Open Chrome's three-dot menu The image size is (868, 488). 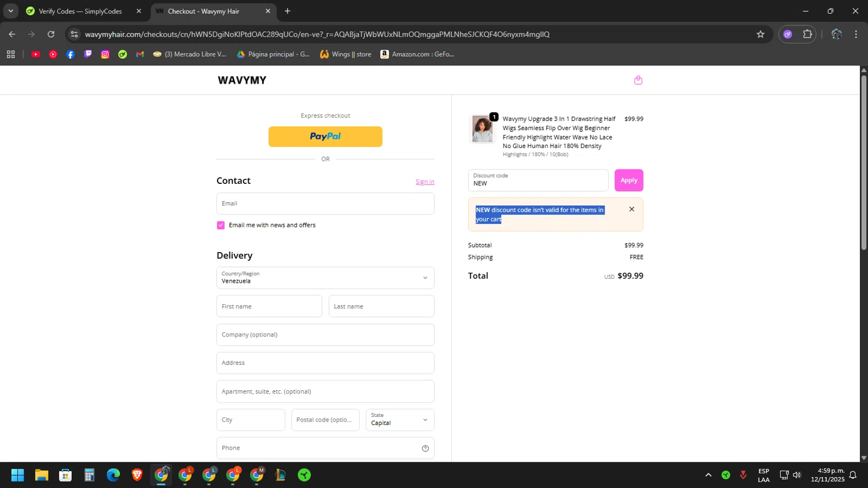(x=856, y=34)
